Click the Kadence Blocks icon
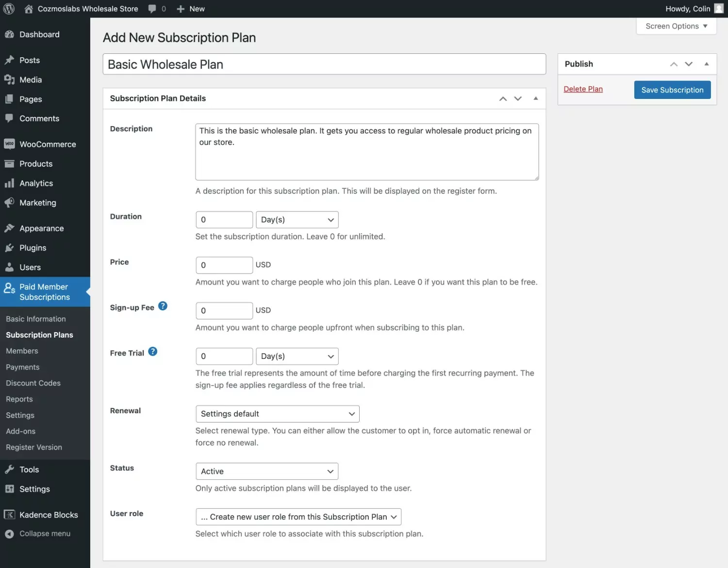The height and width of the screenshot is (568, 728). click(9, 515)
